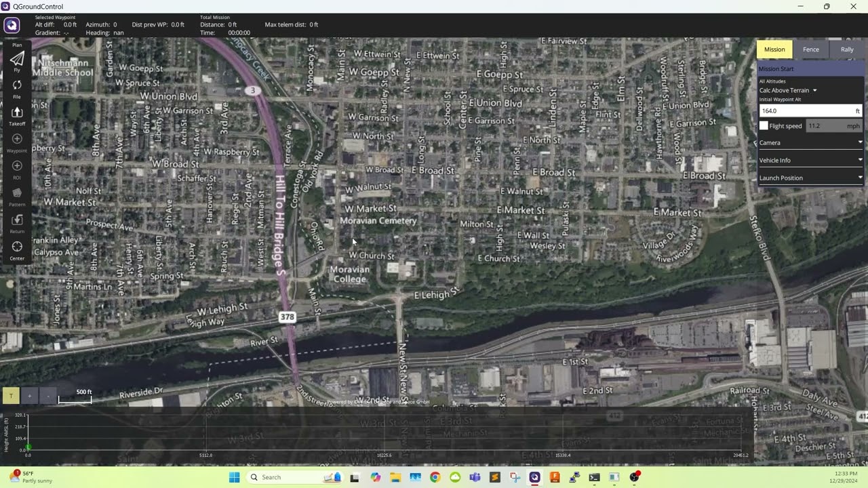Switch to the Fly view
This screenshot has height=488, width=868.
[17, 62]
